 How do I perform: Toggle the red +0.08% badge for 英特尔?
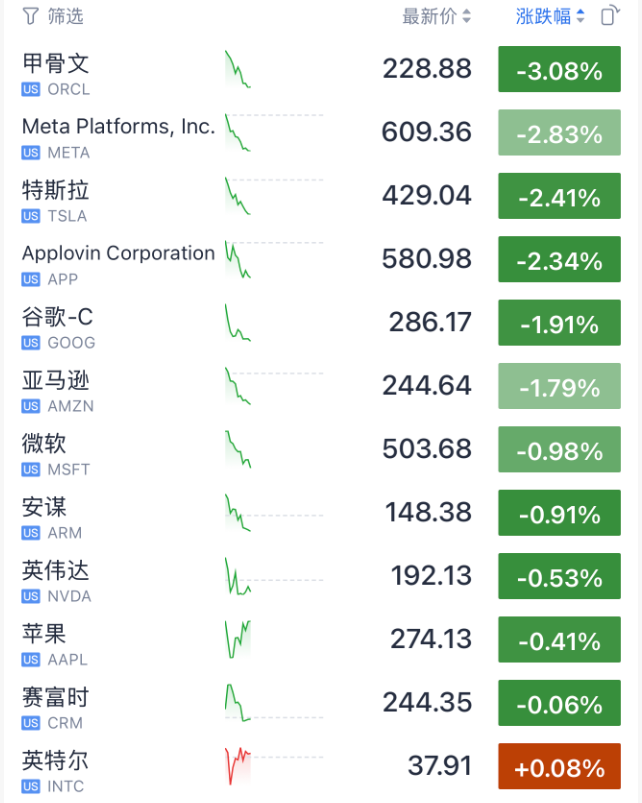559,768
